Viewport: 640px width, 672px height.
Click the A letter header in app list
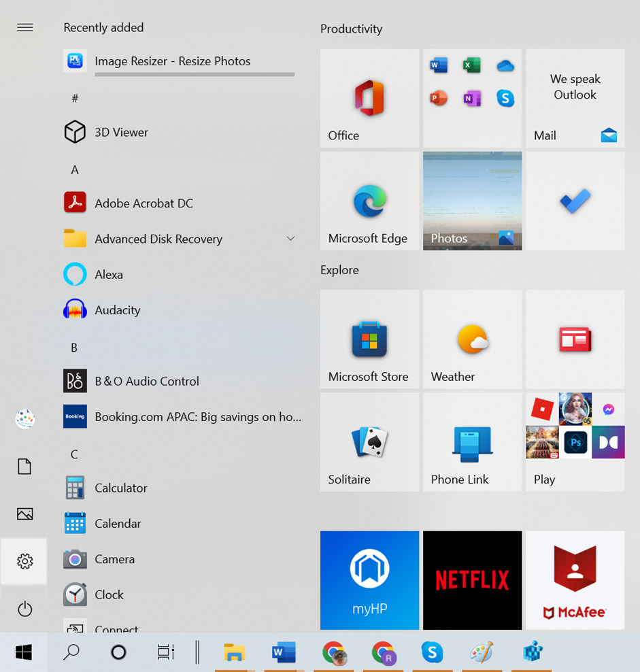[75, 170]
